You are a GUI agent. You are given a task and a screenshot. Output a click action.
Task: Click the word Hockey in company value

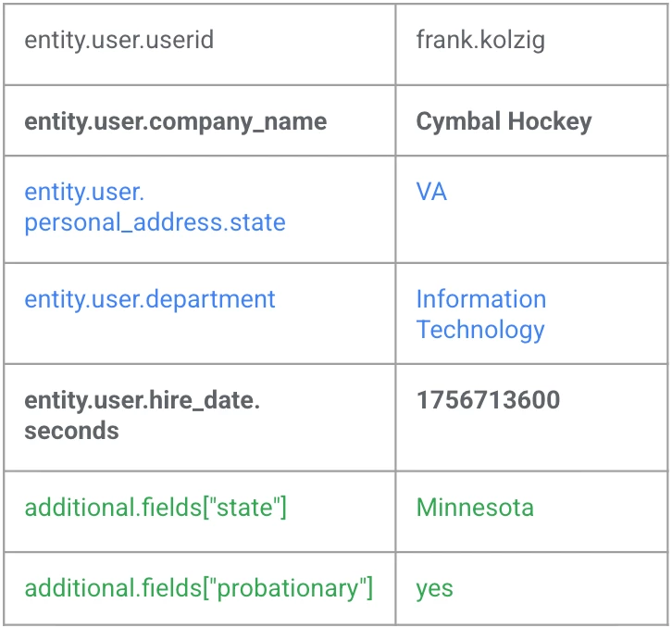point(550,121)
